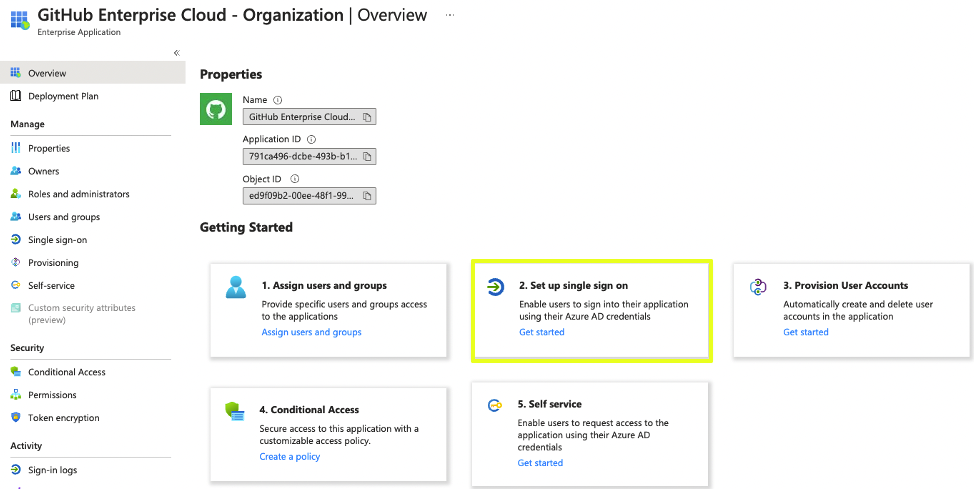Click the Sign-in logs icon
The width and height of the screenshot is (974, 489).
pos(16,470)
